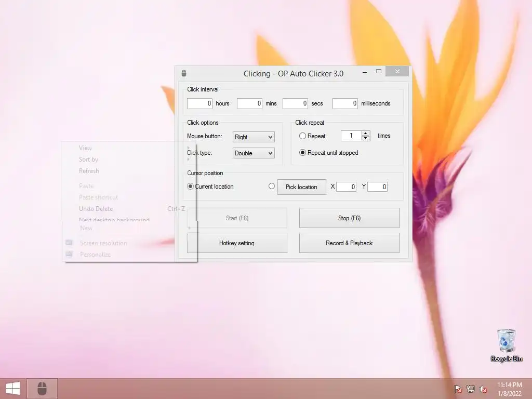
Task: Click the mins interval field
Action: click(x=249, y=103)
